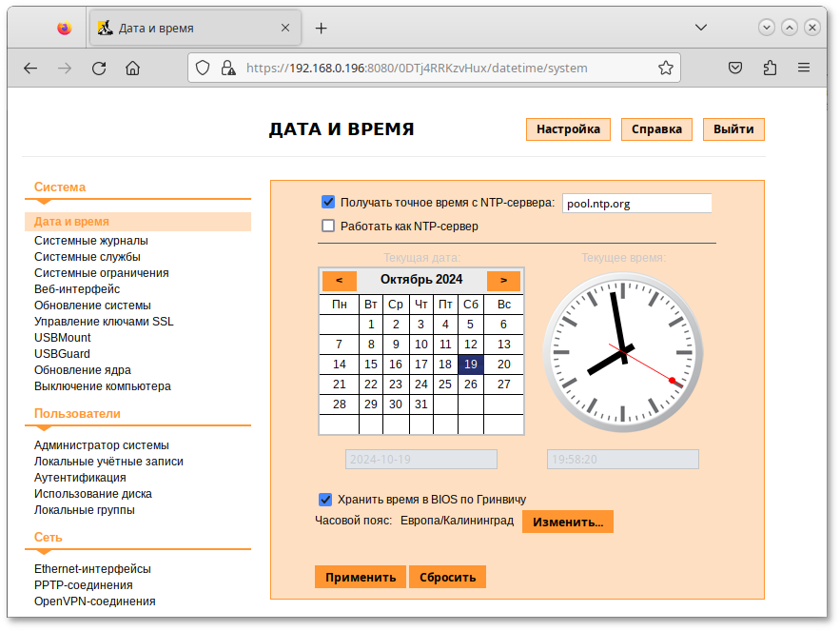The width and height of the screenshot is (840, 631).
Task: Open the Firefox home page icon
Action: 132,68
